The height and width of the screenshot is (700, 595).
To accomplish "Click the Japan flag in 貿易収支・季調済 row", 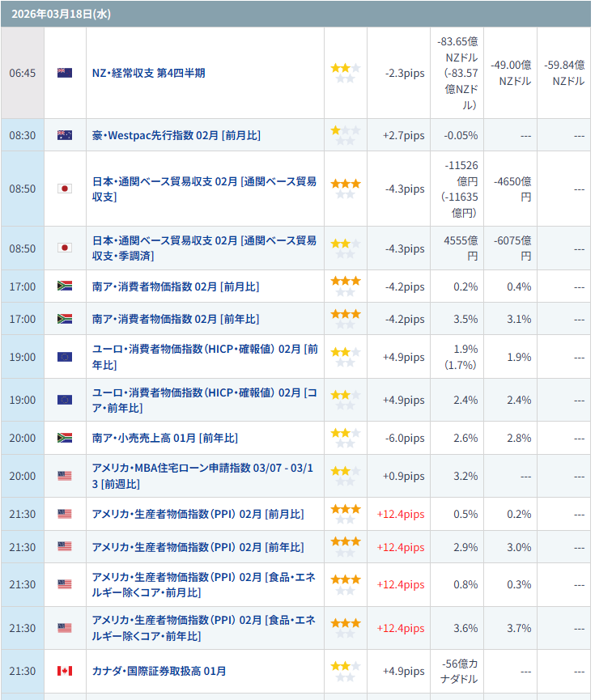I will click(65, 248).
